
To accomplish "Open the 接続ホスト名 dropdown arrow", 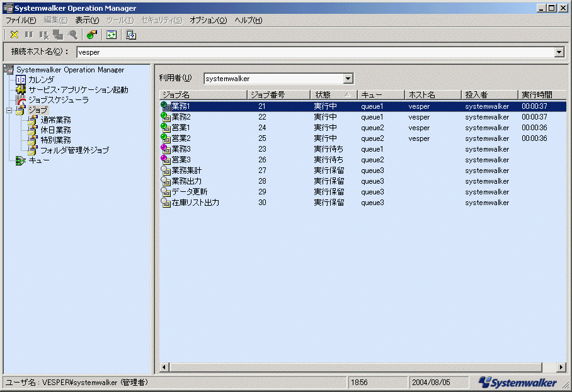I will tap(559, 52).
